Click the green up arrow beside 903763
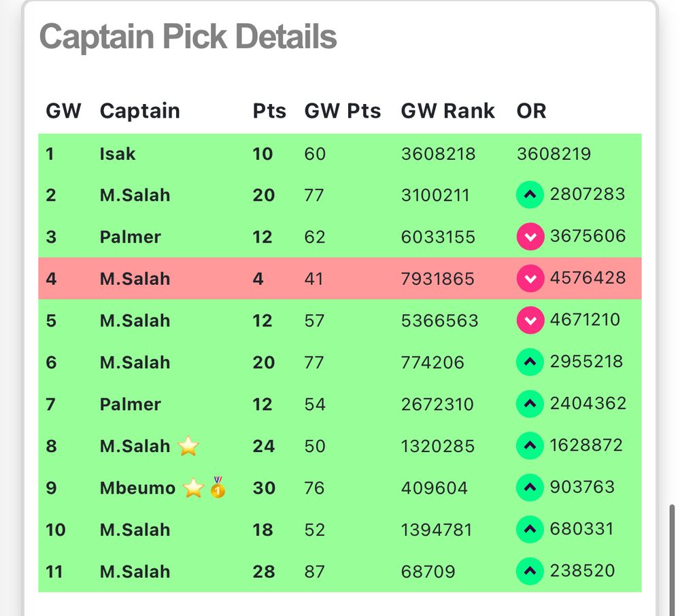 [x=530, y=487]
